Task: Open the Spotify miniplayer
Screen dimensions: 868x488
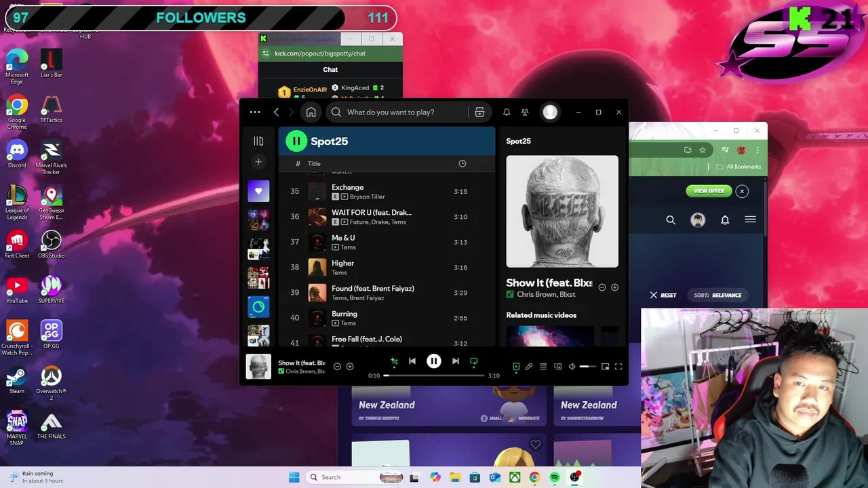Action: [605, 367]
